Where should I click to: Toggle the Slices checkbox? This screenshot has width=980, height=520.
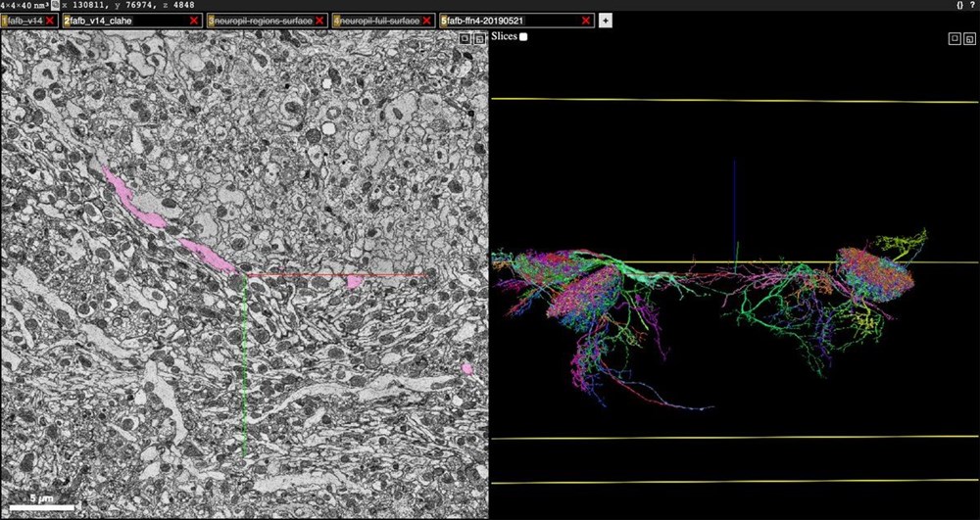coord(523,36)
